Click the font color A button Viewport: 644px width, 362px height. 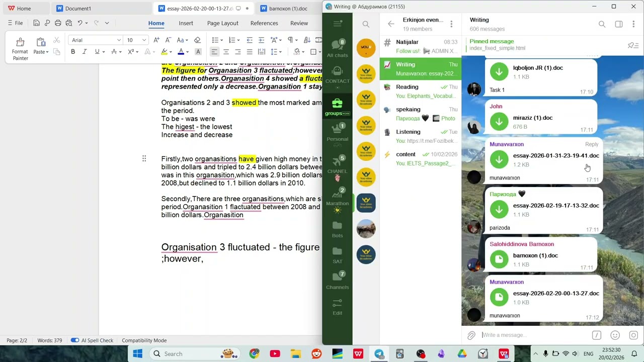click(x=181, y=51)
